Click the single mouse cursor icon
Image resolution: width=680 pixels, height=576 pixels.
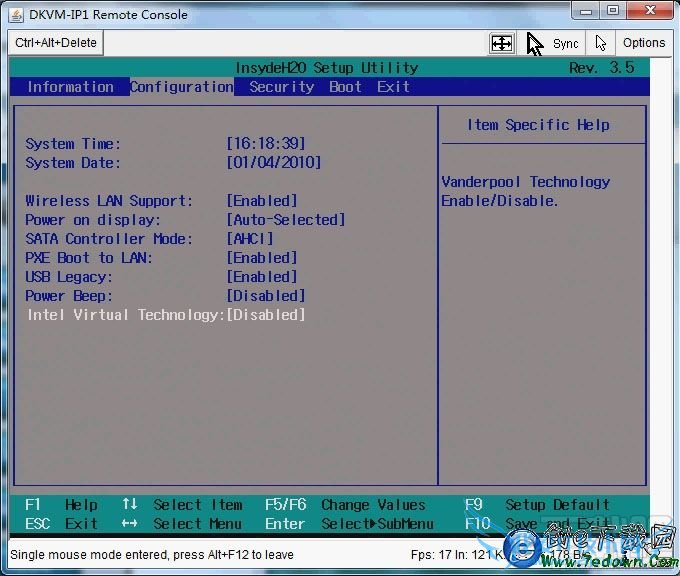coord(601,43)
